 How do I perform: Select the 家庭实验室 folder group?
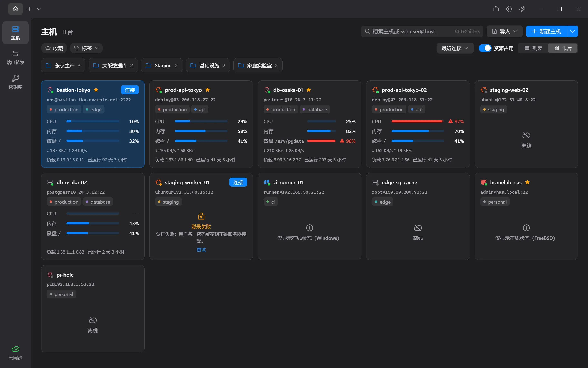tap(258, 65)
